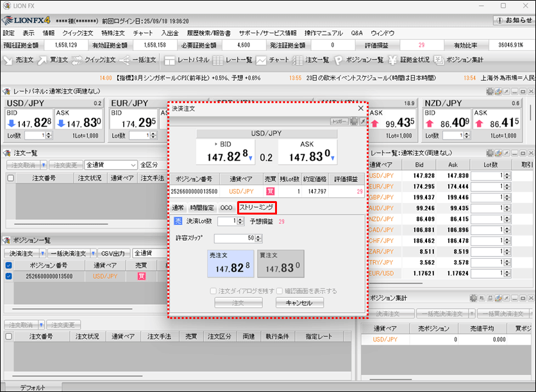536x392 pixels.
Task: Toggle the 注文一覧 header select-all checkbox
Action: [10, 178]
